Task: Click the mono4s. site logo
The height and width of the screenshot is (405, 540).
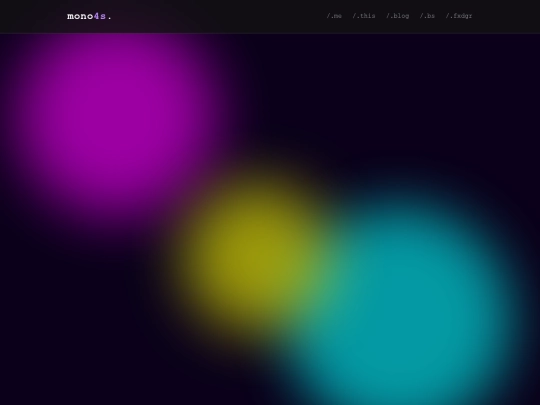Action: (x=90, y=16)
